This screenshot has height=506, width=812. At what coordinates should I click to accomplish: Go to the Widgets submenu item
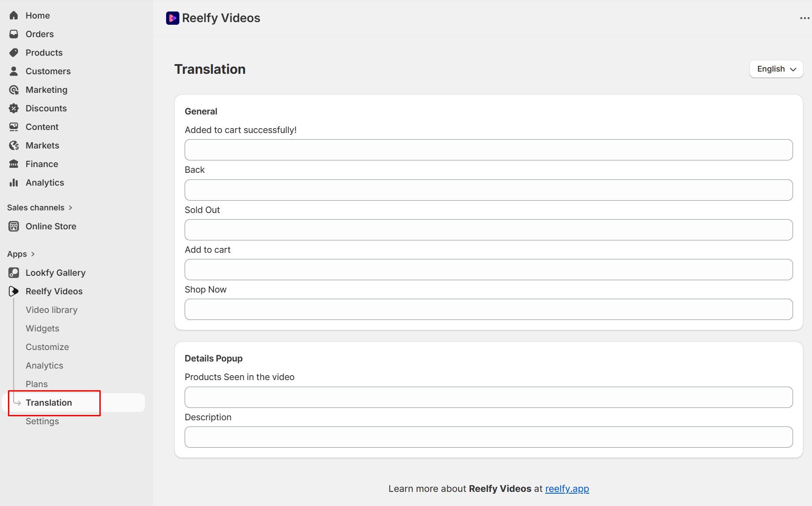[x=42, y=328]
